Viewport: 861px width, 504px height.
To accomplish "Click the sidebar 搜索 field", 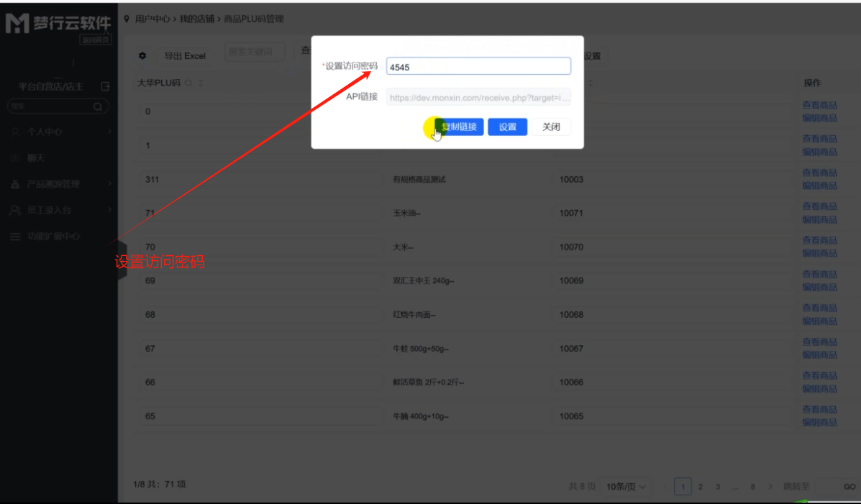I will coord(58,106).
